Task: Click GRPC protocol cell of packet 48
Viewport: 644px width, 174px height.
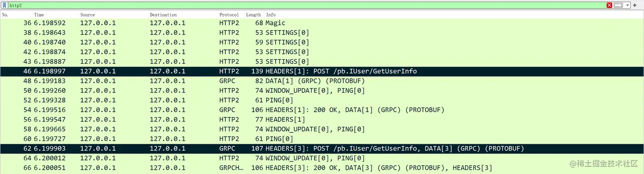Action: pos(227,81)
